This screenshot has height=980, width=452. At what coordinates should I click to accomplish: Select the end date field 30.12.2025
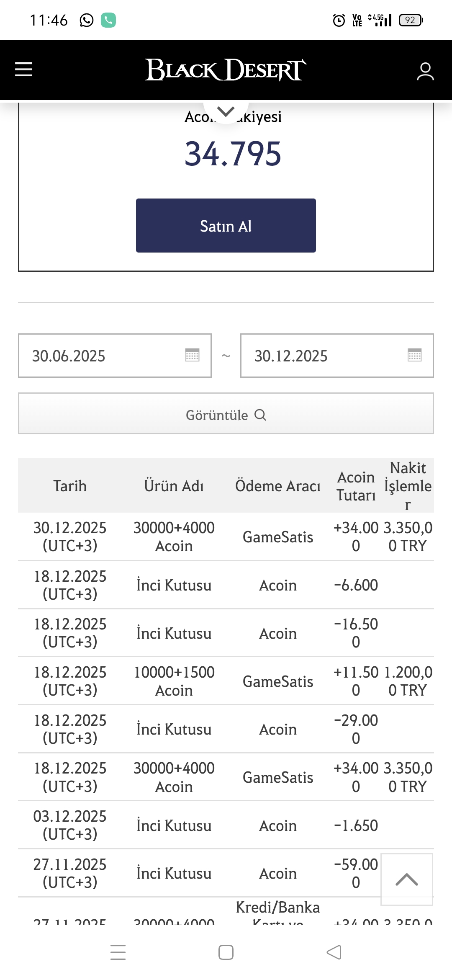point(337,356)
